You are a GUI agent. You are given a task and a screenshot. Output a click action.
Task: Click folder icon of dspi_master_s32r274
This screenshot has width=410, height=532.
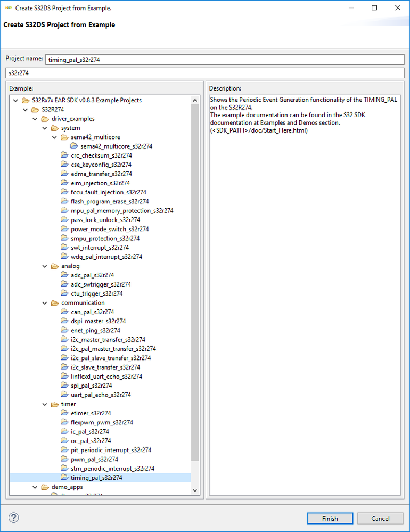click(64, 321)
